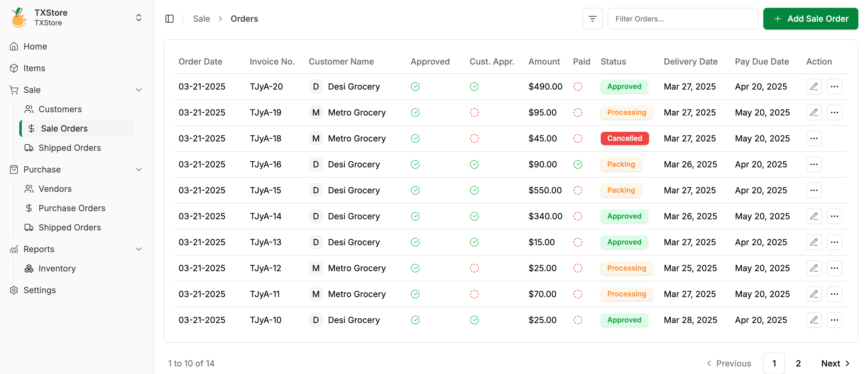Edit order TJyA-14 with the pencil icon
868x374 pixels.
coord(813,216)
